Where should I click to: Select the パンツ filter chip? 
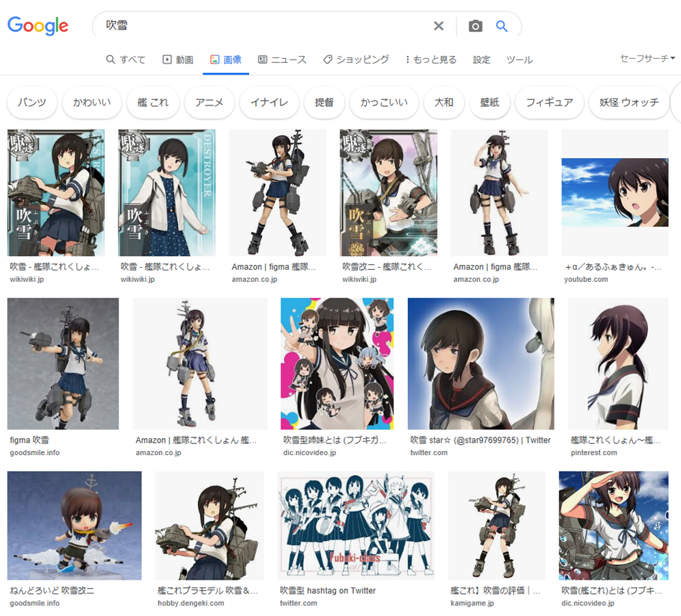coord(31,103)
